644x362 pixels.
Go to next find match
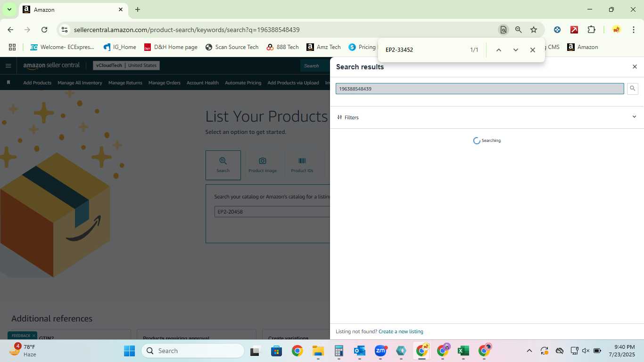click(515, 50)
